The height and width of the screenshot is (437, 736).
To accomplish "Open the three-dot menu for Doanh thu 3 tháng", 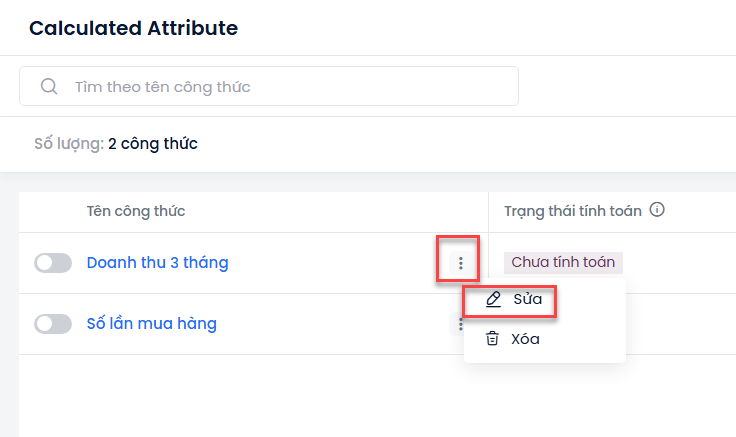I will [460, 263].
